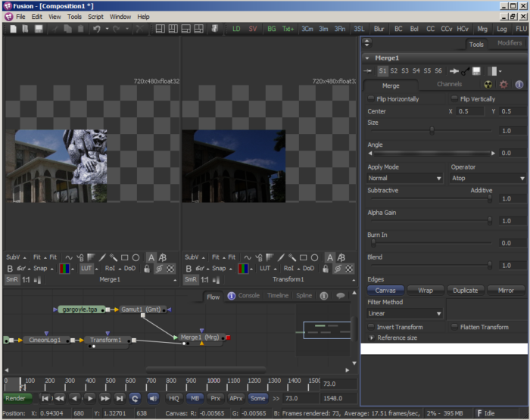Click the Center X input field
Image resolution: width=530 pixels, height=420 pixels.
470,111
